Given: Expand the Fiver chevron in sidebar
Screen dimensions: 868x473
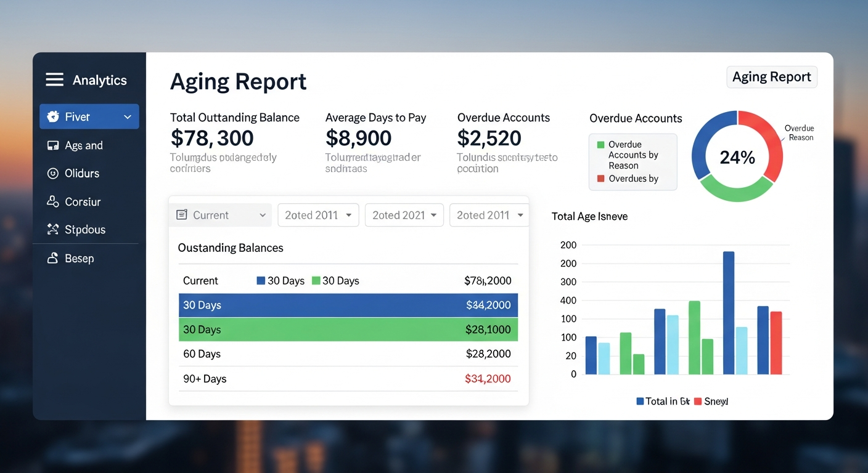Looking at the screenshot, I should click(x=128, y=117).
